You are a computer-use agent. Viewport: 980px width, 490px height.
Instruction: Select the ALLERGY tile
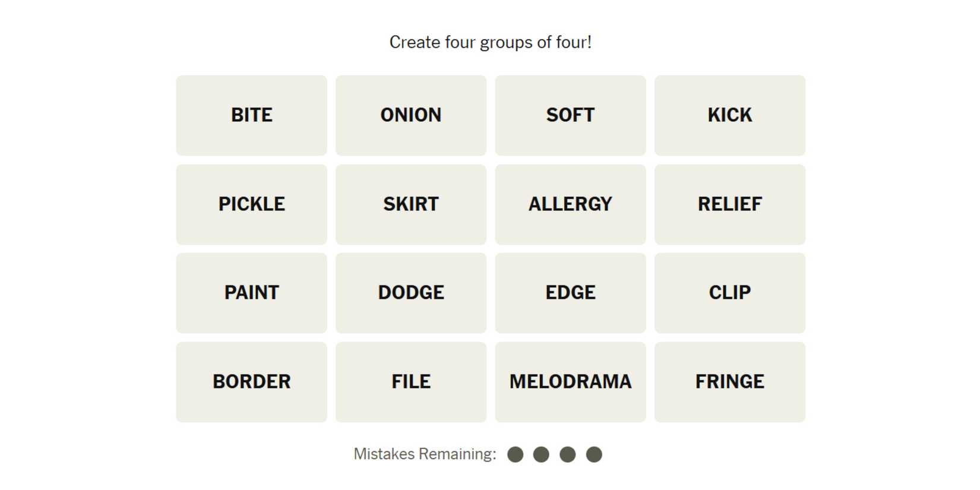[570, 204]
